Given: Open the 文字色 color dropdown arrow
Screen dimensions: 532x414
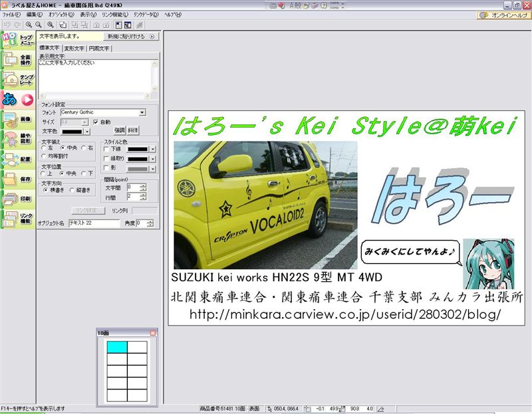Looking at the screenshot, I should (87, 132).
